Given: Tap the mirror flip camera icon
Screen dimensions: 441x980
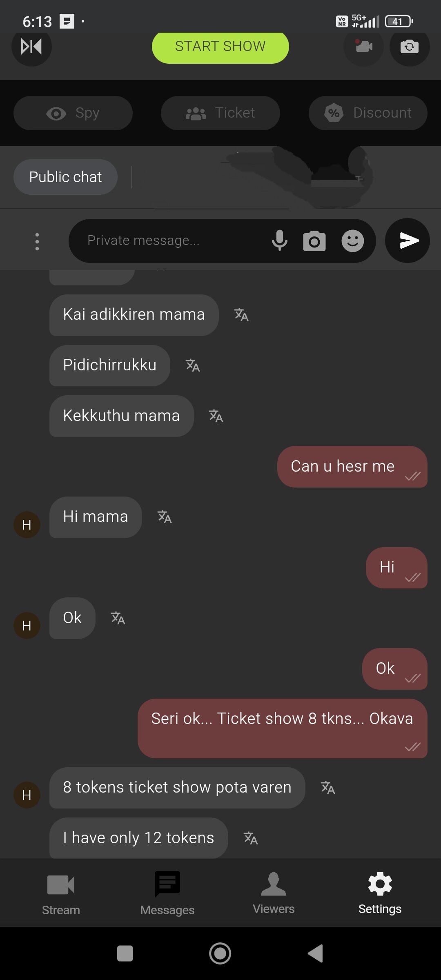Looking at the screenshot, I should (x=31, y=47).
